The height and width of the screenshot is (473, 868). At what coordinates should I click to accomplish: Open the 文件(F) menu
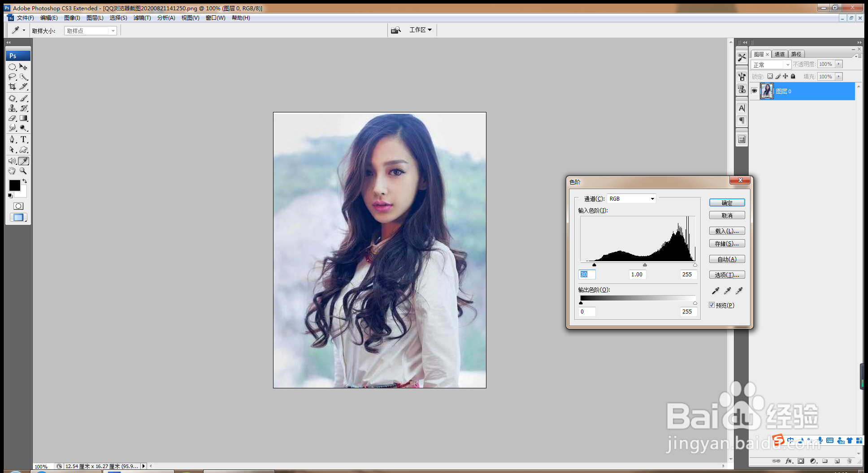click(25, 18)
